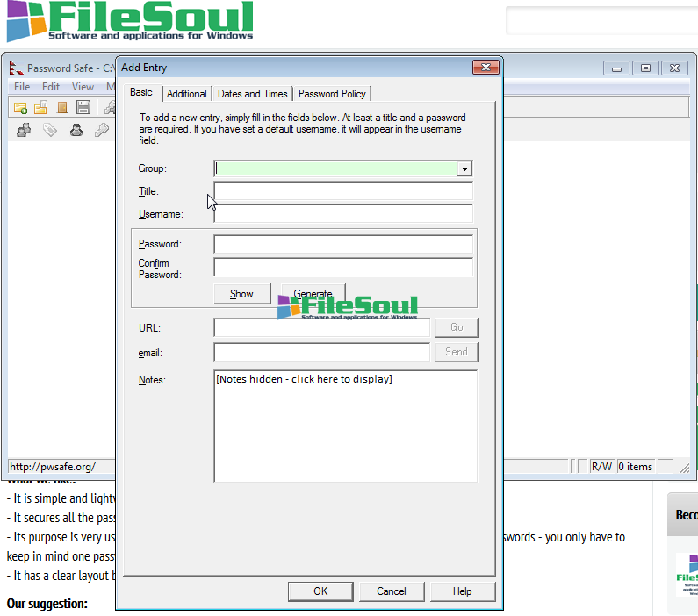This screenshot has width=698, height=616.
Task: Click the single user icon in second toolbar
Action: coord(76,131)
